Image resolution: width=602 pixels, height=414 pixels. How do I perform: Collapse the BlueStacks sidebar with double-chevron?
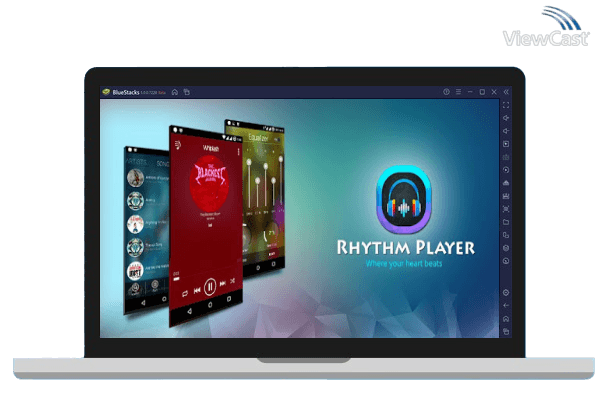click(506, 92)
